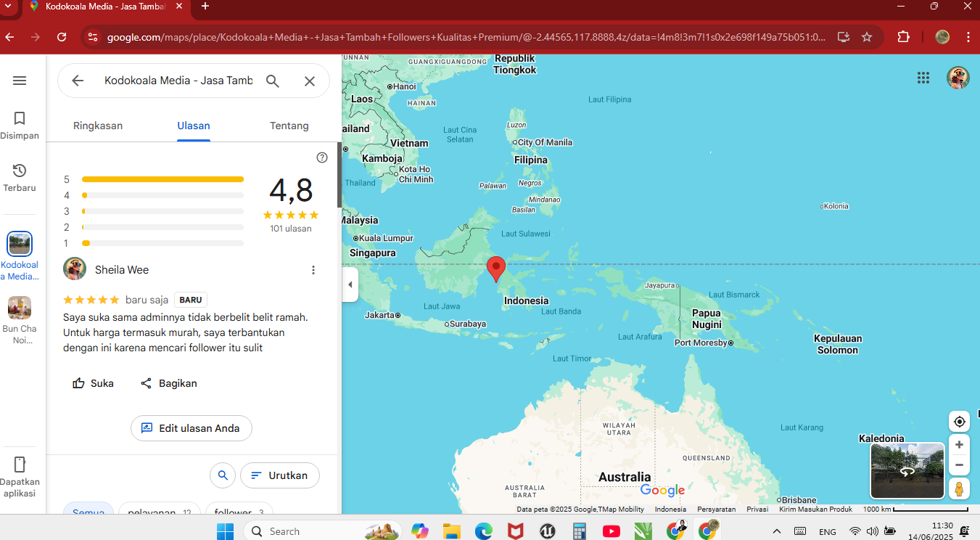This screenshot has height=540, width=980.
Task: Click the red location pin on the map
Action: click(x=496, y=269)
